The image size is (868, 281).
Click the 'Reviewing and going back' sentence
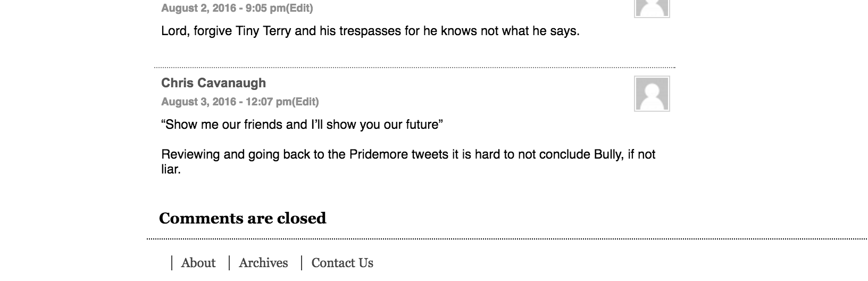click(x=408, y=155)
